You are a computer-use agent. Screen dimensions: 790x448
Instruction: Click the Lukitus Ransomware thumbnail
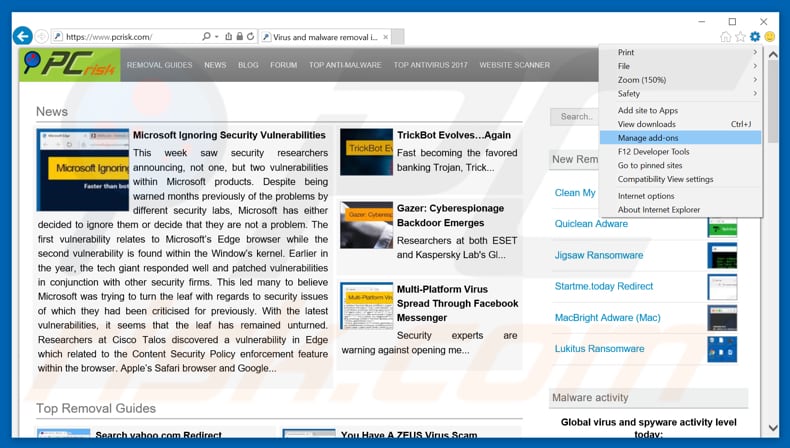[722, 349]
